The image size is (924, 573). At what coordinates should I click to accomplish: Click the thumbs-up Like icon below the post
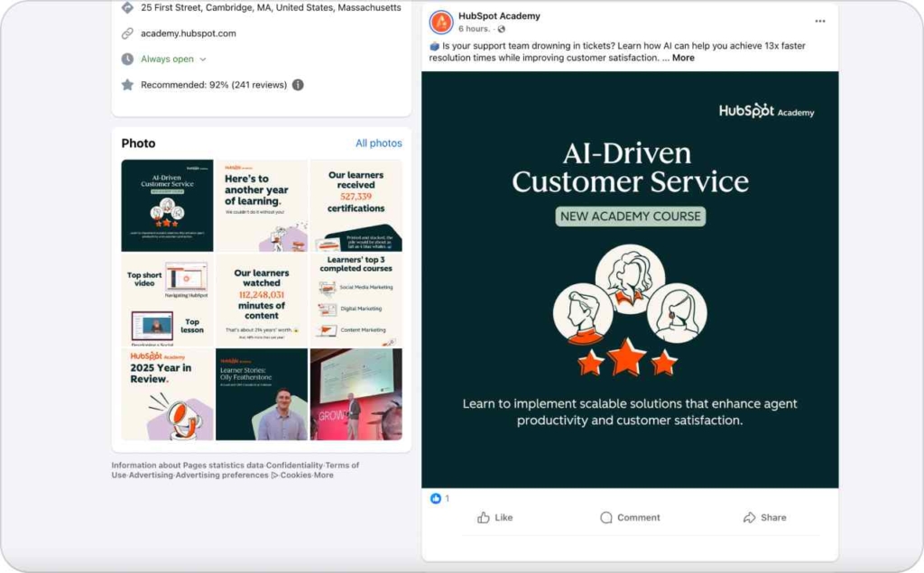pyautogui.click(x=483, y=517)
